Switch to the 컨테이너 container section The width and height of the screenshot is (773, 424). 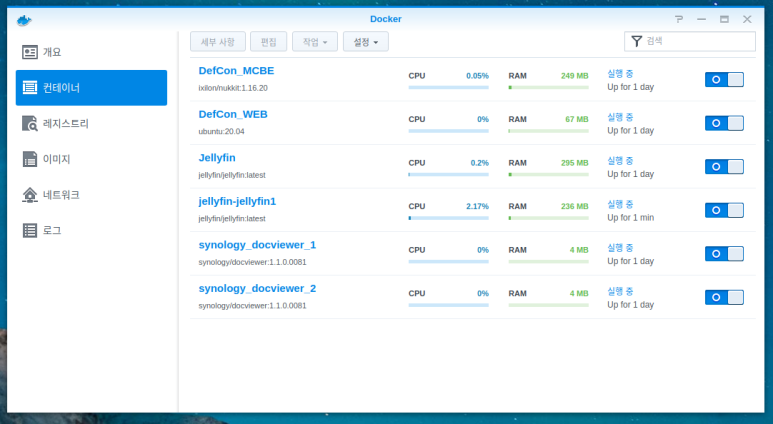pyautogui.click(x=91, y=88)
